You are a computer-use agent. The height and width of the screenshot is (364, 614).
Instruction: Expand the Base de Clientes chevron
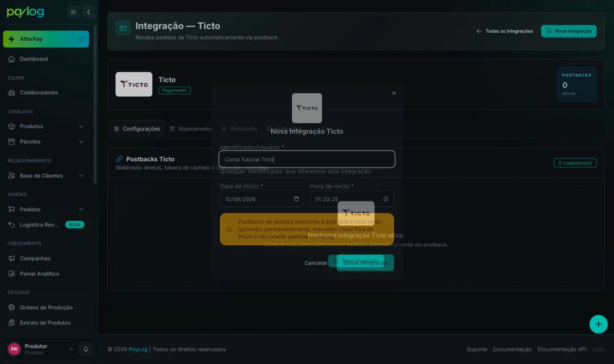[81, 176]
